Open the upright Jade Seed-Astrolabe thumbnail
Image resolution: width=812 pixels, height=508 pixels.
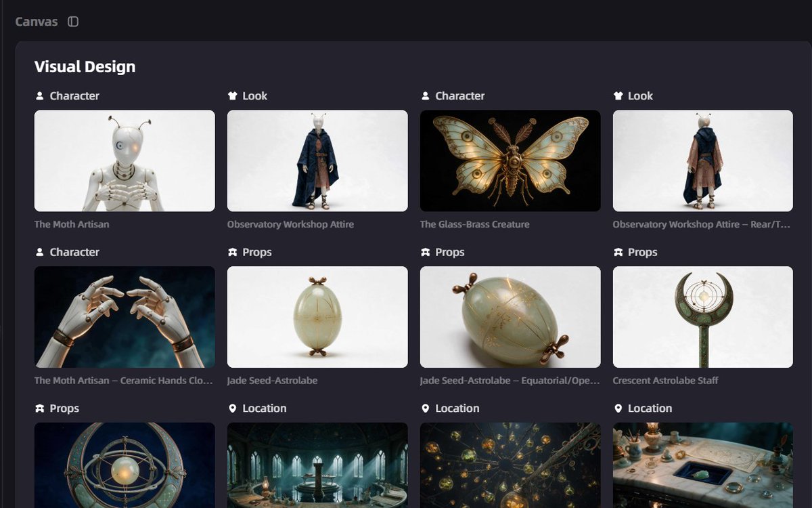(x=317, y=317)
